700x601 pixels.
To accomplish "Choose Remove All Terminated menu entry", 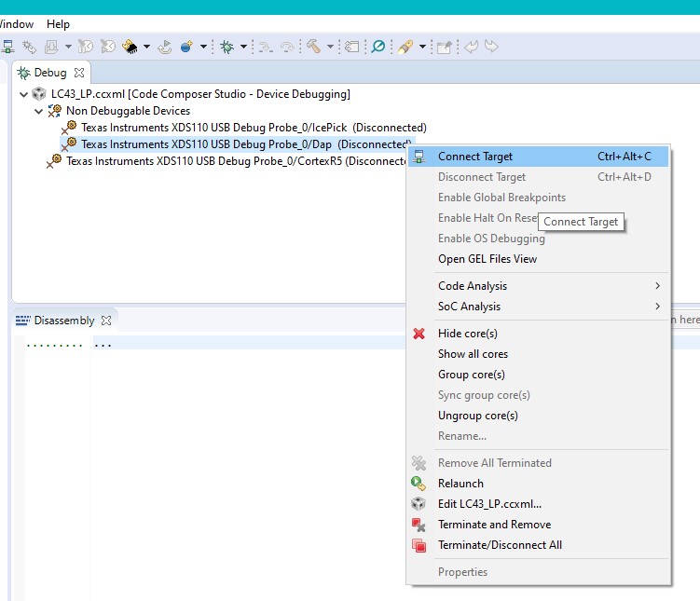I will coord(539,463).
